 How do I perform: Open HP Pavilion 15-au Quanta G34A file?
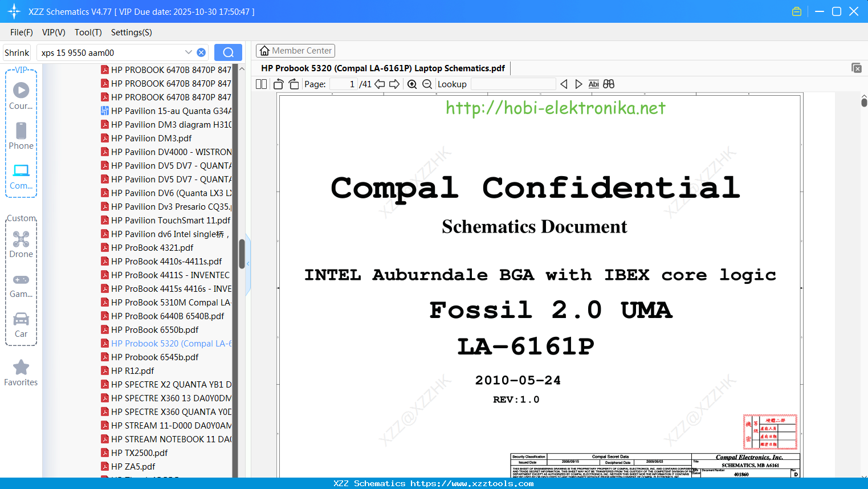[166, 111]
